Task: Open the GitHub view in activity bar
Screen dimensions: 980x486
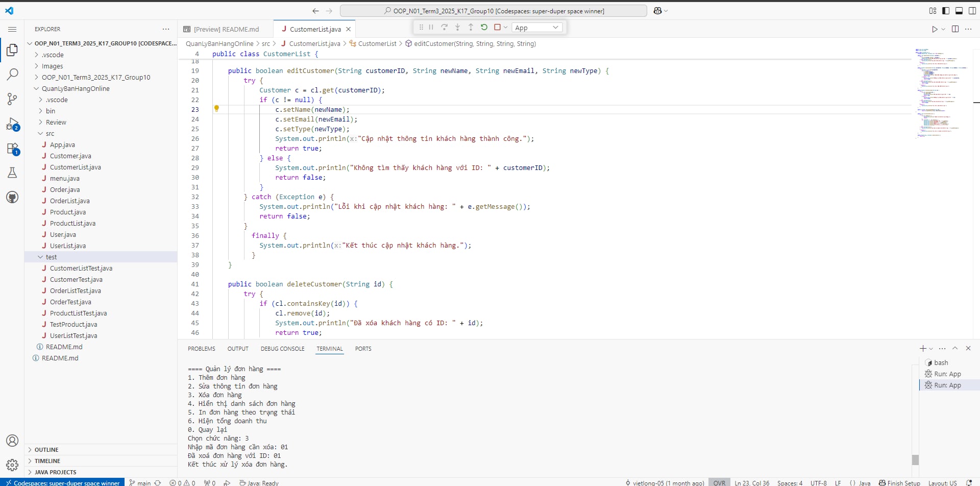Action: (x=12, y=198)
